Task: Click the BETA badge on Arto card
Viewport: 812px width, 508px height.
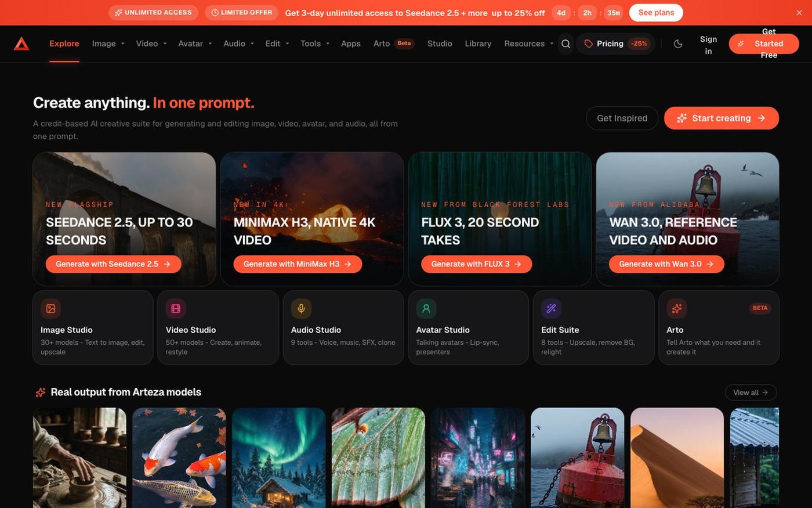Action: (760, 308)
